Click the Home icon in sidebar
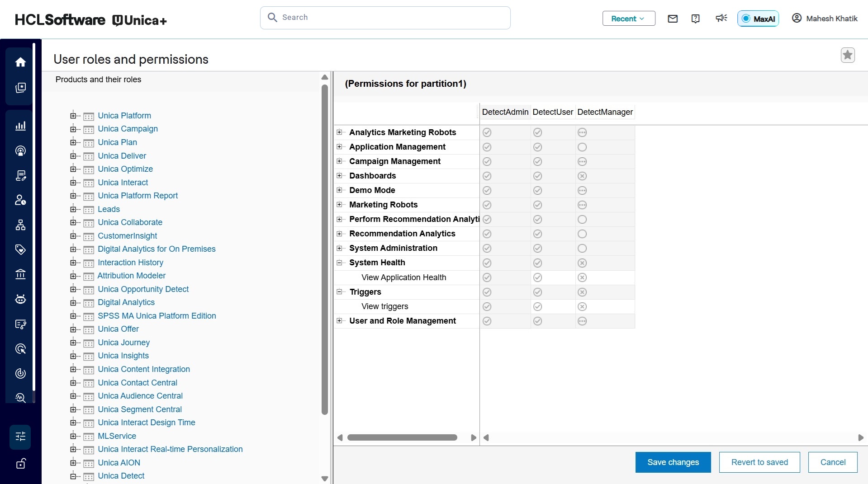868x484 pixels. coord(20,62)
